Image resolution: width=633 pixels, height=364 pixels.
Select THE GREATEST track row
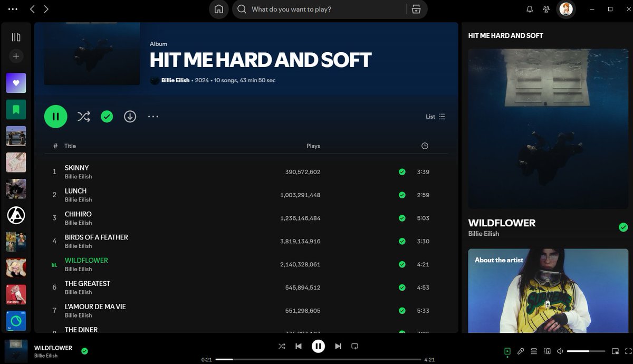[x=246, y=288]
